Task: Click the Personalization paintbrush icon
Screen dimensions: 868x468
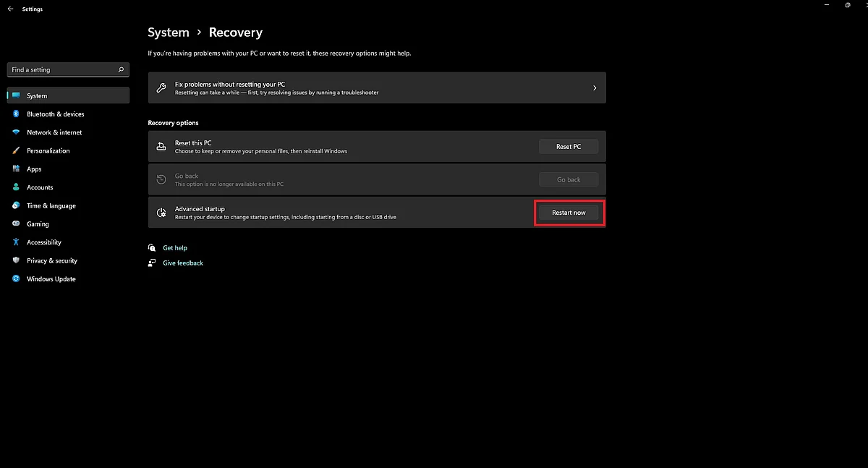Action: [x=16, y=150]
